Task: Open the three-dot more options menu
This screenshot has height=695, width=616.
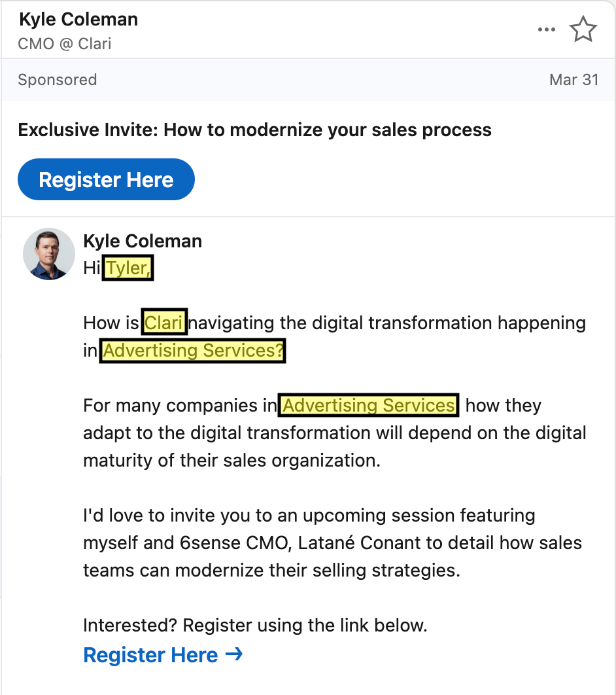Action: [x=547, y=29]
